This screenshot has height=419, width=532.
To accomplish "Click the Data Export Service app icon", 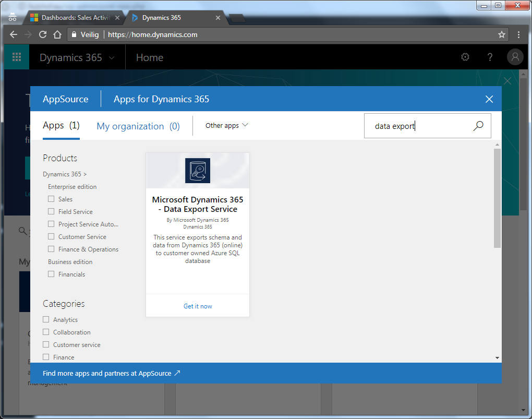I will 198,171.
